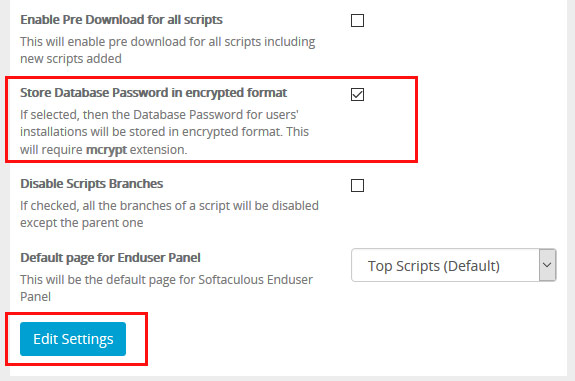The height and width of the screenshot is (381, 575).
Task: Enable Pre Download for all scripts checkbox
Action: [357, 21]
